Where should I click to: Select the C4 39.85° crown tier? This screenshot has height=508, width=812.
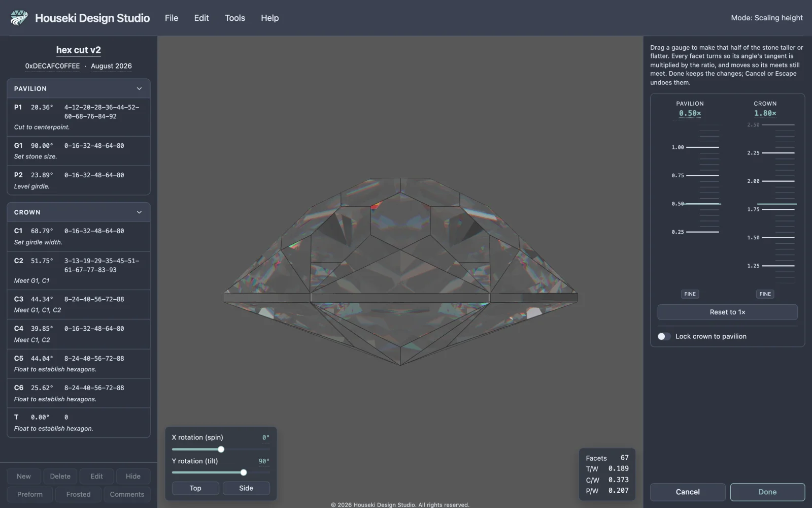(79, 334)
